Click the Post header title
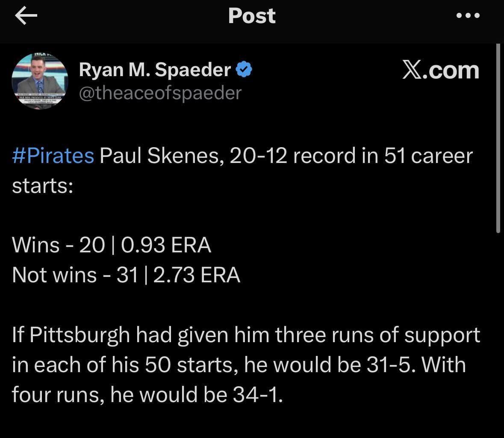The height and width of the screenshot is (438, 504). (252, 16)
